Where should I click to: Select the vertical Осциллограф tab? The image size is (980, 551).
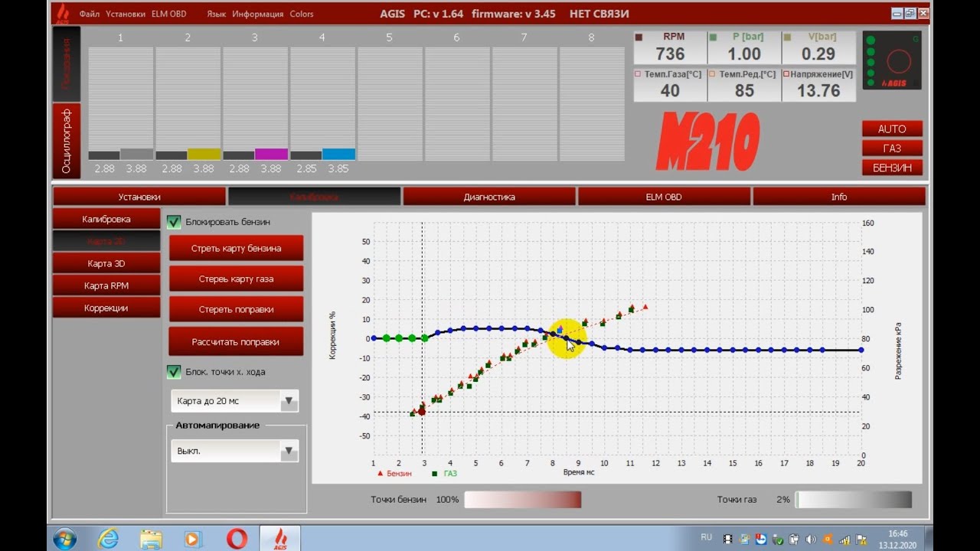(67, 140)
